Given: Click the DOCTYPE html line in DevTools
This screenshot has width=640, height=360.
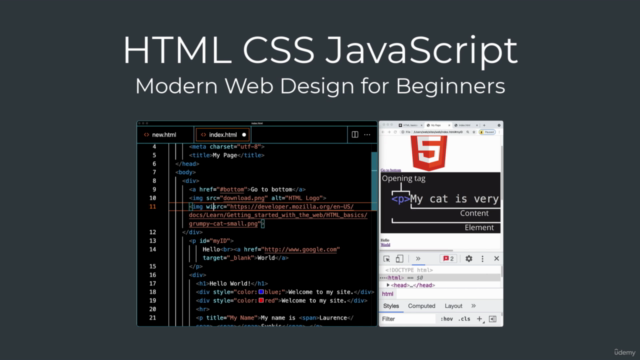Looking at the screenshot, I should (409, 270).
